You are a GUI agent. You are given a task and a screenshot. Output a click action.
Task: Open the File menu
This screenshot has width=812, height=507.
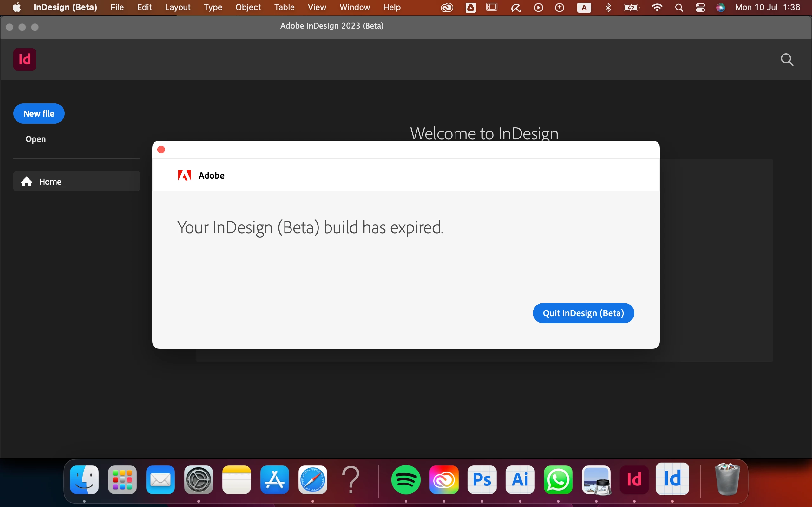117,7
